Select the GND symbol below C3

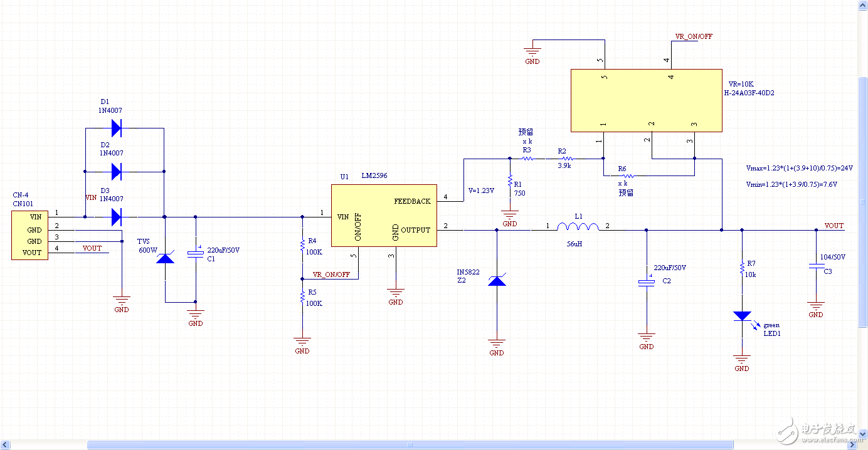click(816, 308)
